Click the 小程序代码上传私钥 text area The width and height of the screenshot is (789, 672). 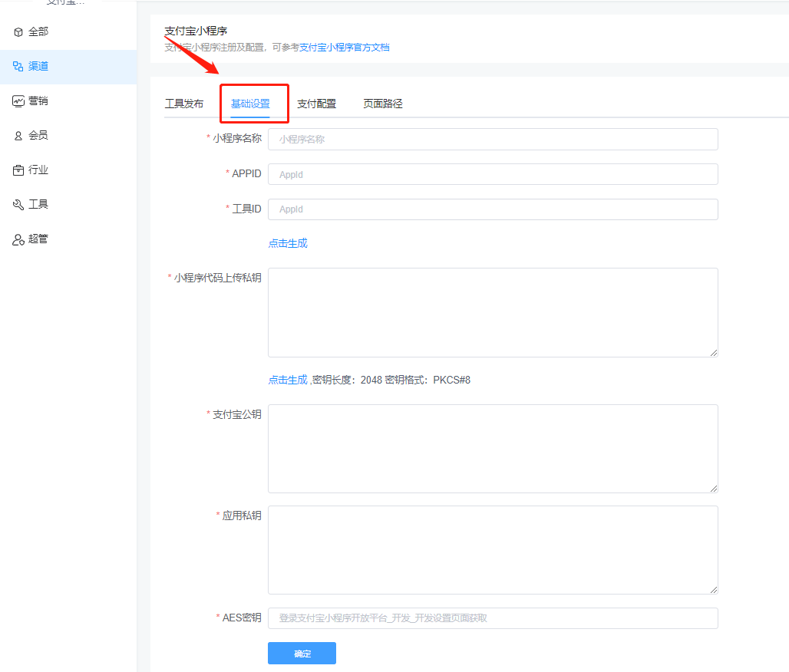493,313
